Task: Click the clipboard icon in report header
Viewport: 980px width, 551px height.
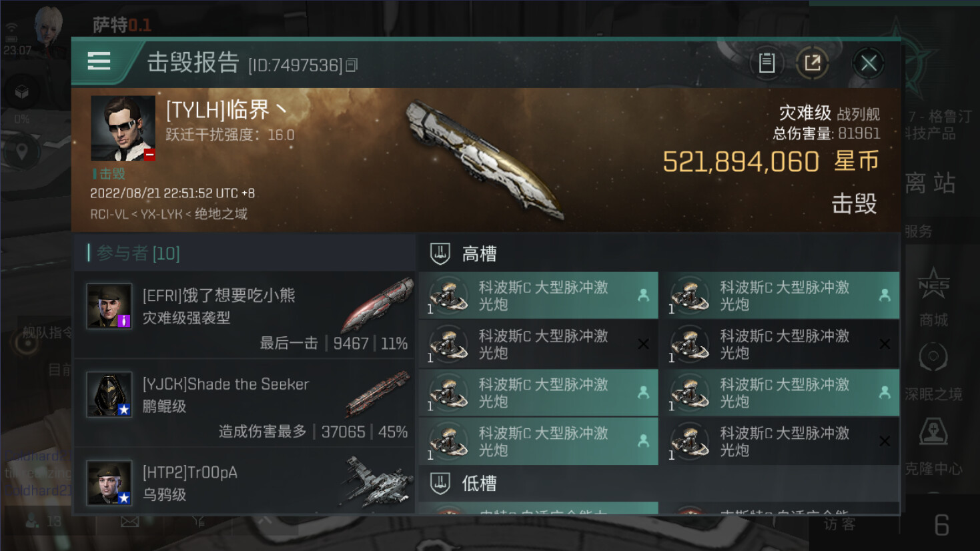Action: tap(767, 63)
